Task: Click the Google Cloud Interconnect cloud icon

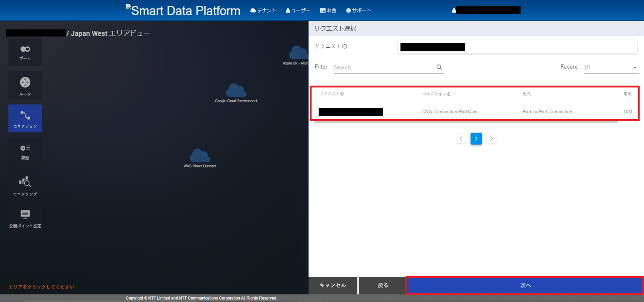Action: coord(236,91)
